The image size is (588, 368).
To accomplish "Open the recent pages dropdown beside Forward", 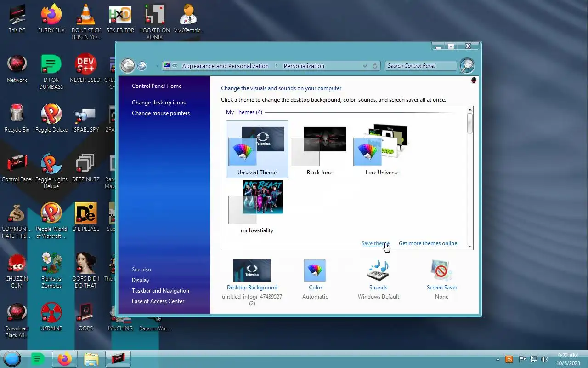I will click(157, 66).
